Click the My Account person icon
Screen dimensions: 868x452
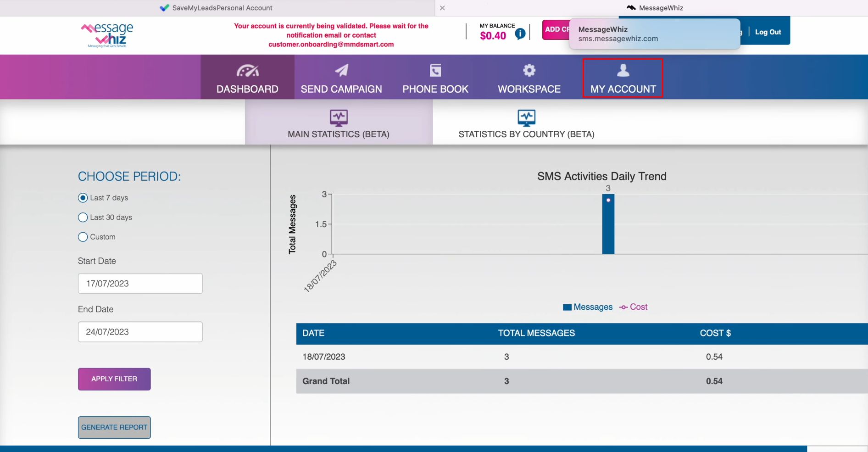click(623, 70)
